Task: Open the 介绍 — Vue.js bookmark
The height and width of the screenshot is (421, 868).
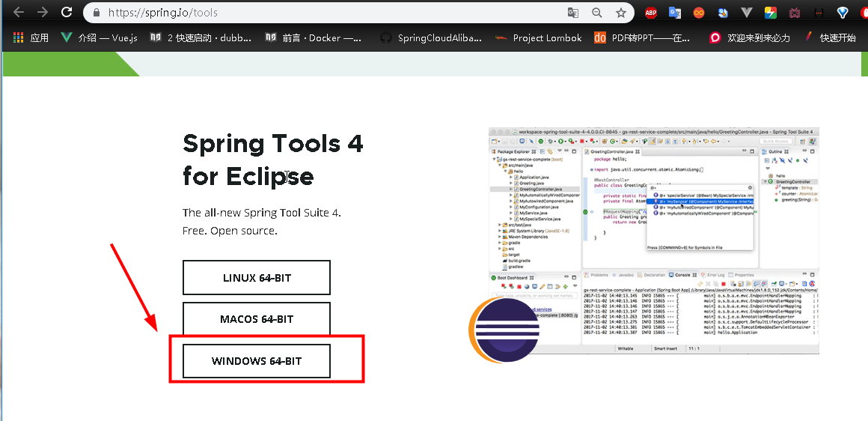Action: pyautogui.click(x=99, y=37)
